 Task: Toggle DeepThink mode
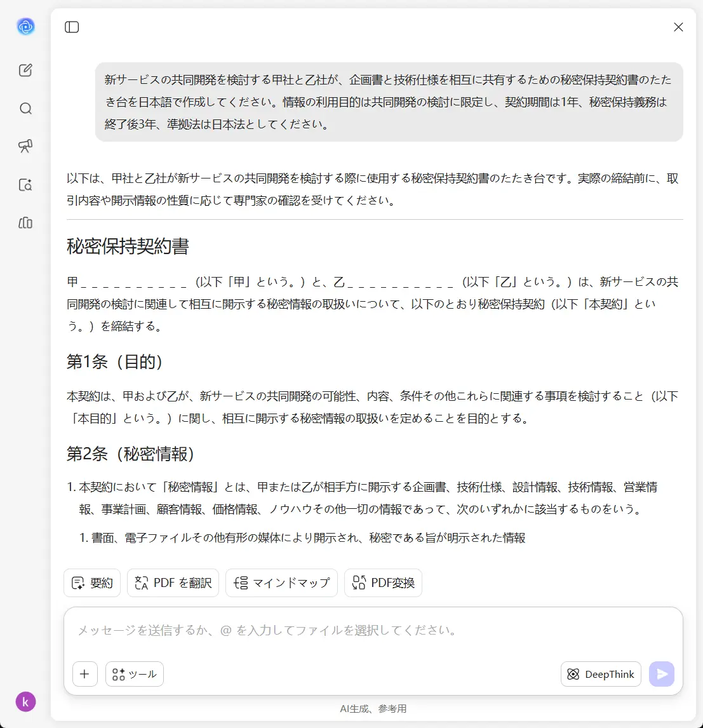(x=601, y=673)
